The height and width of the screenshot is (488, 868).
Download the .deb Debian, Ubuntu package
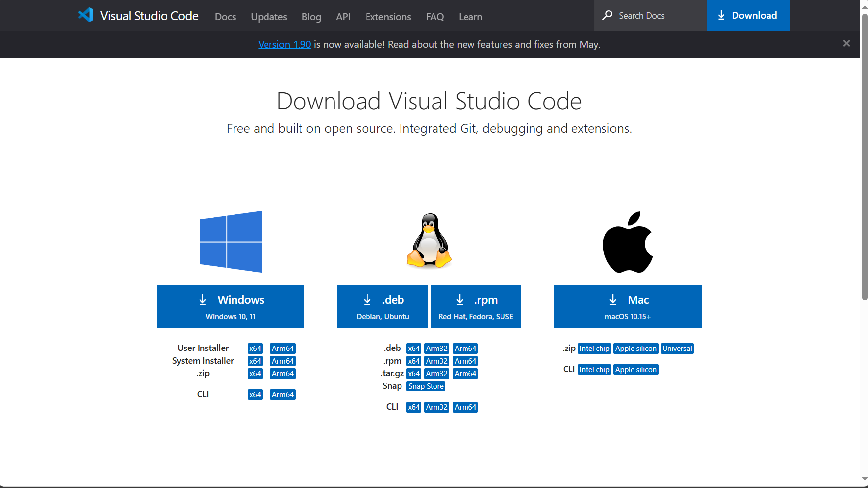[x=383, y=307]
